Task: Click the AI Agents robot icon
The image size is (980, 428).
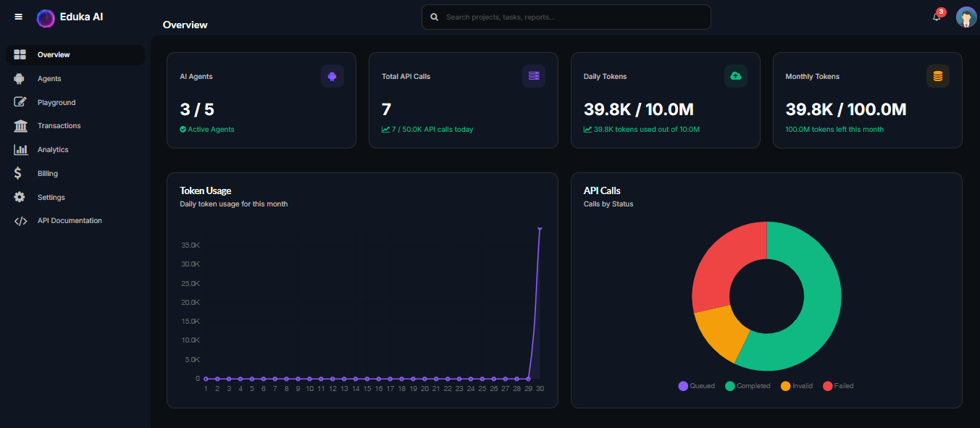Action: coord(332,76)
